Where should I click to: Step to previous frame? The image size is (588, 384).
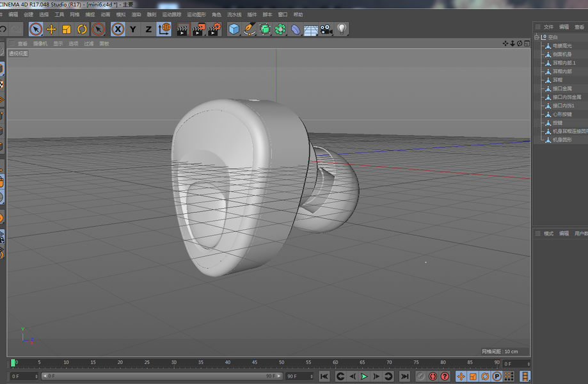point(353,376)
